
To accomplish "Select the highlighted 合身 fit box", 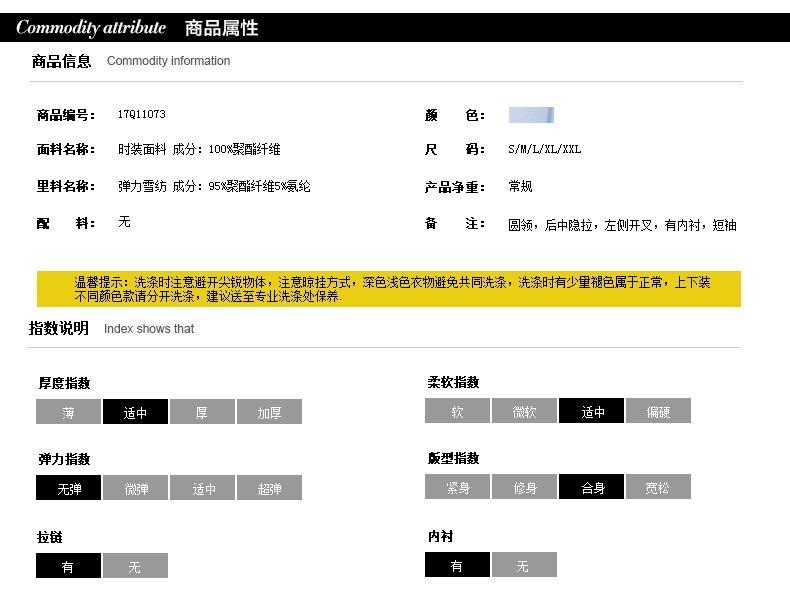I will (592, 488).
